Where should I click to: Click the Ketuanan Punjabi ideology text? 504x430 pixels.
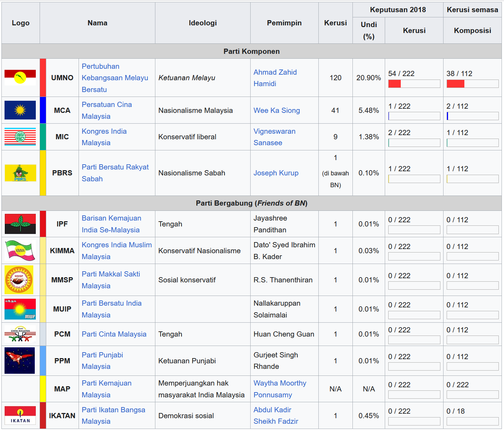coord(187,361)
